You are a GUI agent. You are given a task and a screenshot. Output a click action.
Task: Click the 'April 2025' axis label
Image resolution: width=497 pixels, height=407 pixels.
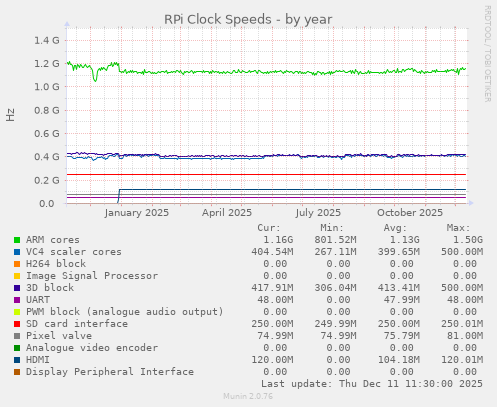(x=227, y=213)
